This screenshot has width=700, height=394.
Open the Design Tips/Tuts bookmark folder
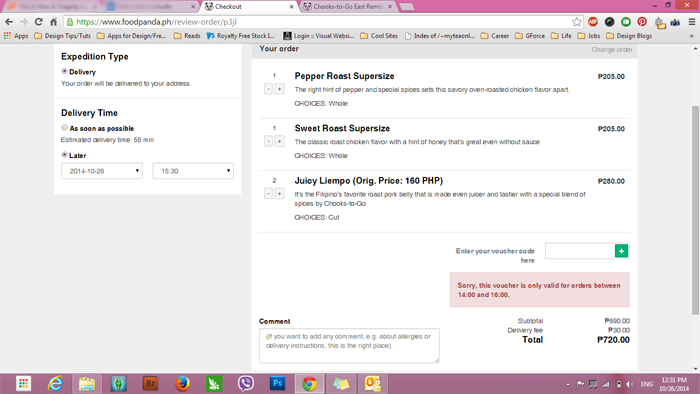(x=62, y=36)
